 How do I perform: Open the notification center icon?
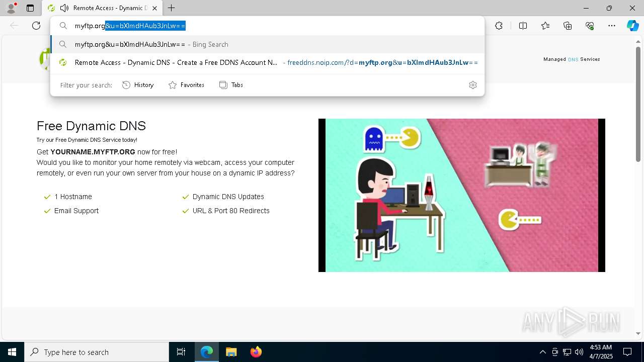(x=627, y=352)
